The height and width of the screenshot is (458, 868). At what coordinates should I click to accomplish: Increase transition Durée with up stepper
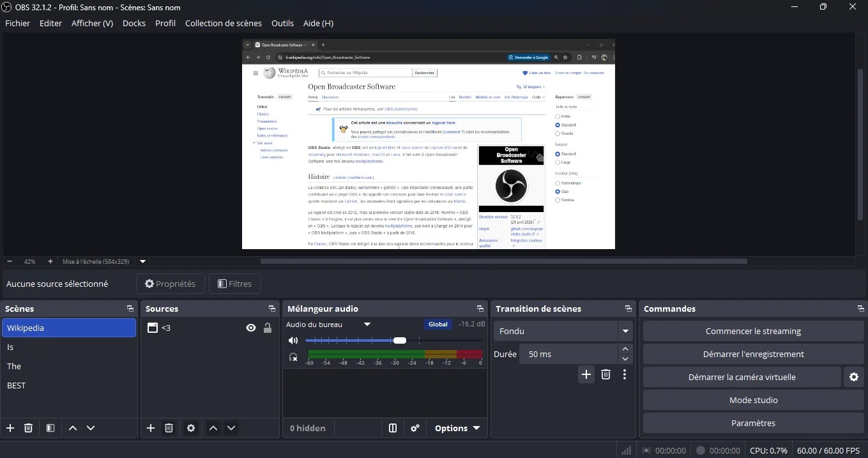pos(625,349)
